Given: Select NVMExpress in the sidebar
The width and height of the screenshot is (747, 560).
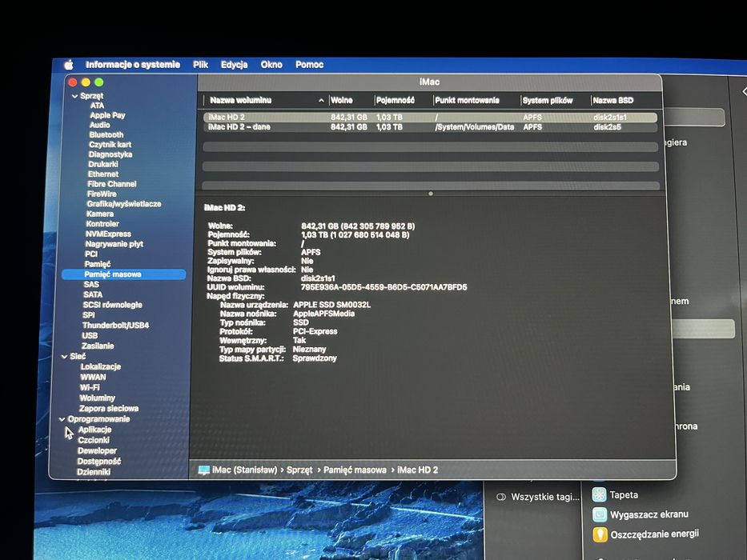Looking at the screenshot, I should [x=108, y=234].
